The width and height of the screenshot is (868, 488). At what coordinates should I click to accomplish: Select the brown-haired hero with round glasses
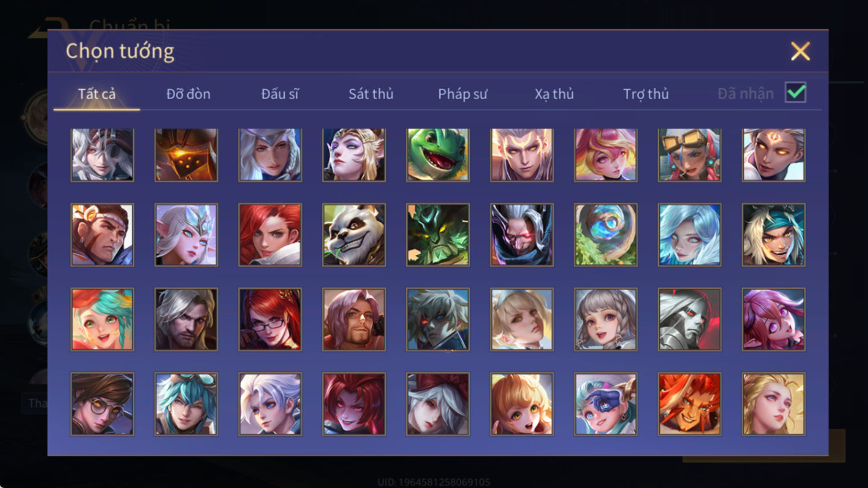click(102, 404)
